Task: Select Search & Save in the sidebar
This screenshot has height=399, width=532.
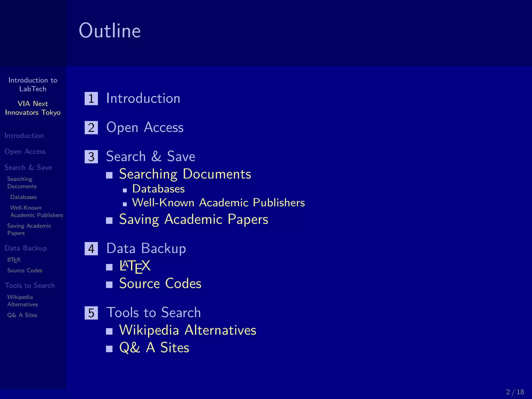Action: 28,168
